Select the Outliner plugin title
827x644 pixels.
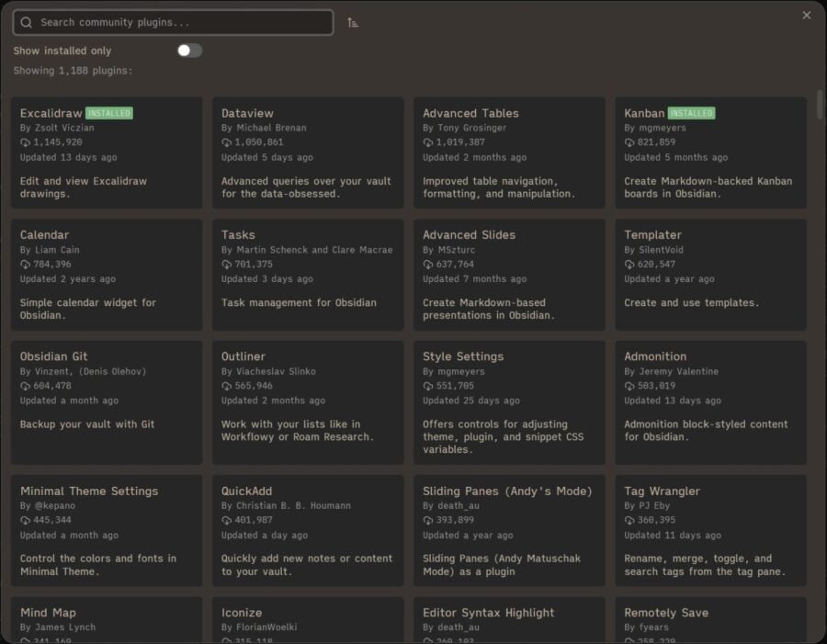[x=244, y=356]
